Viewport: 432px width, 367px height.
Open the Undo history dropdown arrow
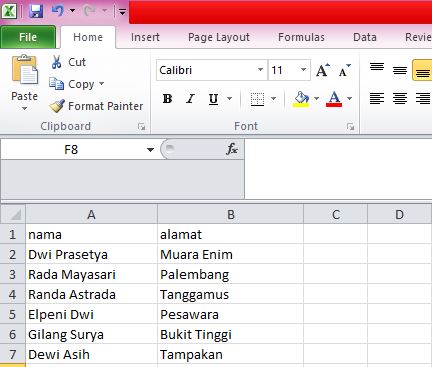click(x=72, y=11)
